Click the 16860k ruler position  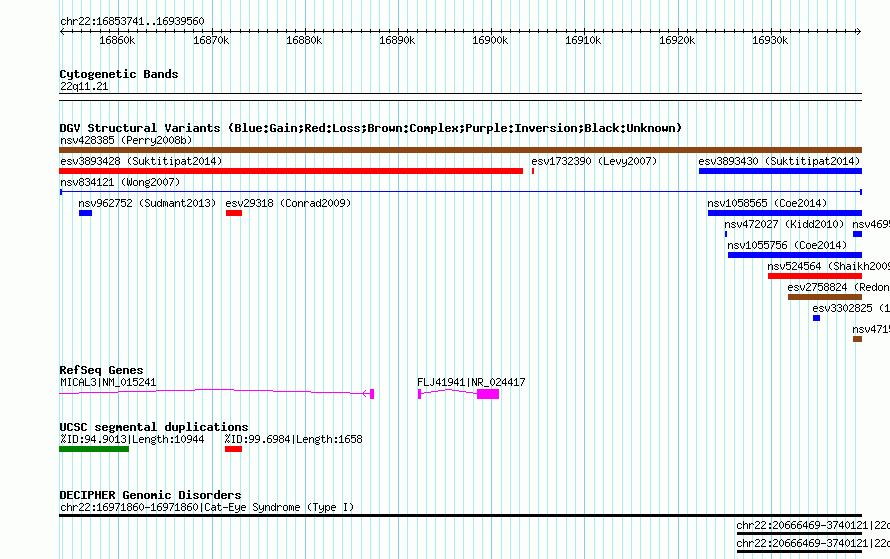[117, 40]
